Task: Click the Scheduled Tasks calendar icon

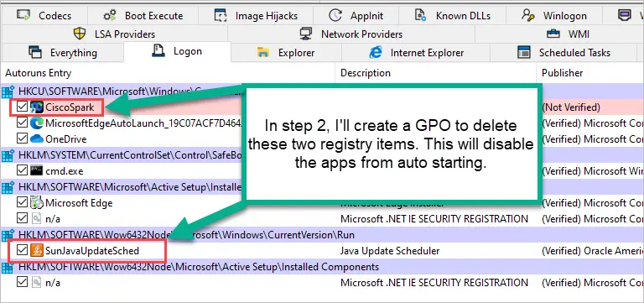Action: pos(523,52)
